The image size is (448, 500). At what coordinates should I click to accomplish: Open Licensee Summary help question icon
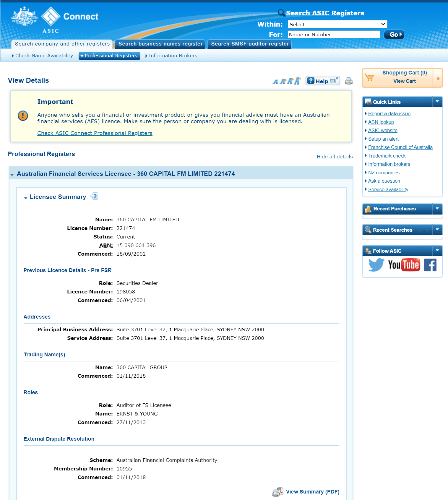pyautogui.click(x=94, y=196)
